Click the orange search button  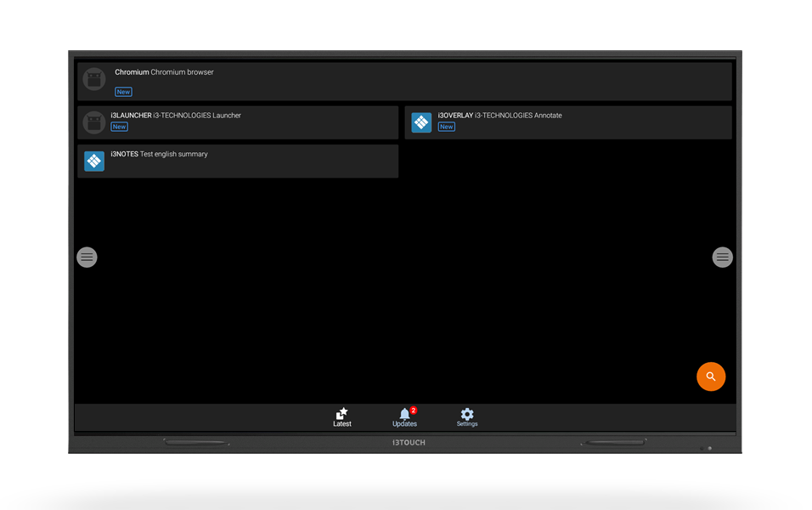tap(711, 377)
